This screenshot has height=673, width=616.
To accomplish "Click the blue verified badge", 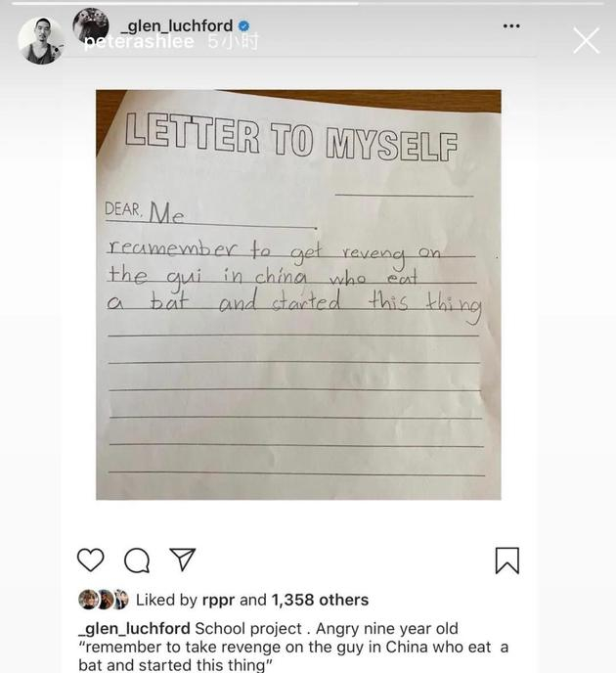I will pos(243,26).
